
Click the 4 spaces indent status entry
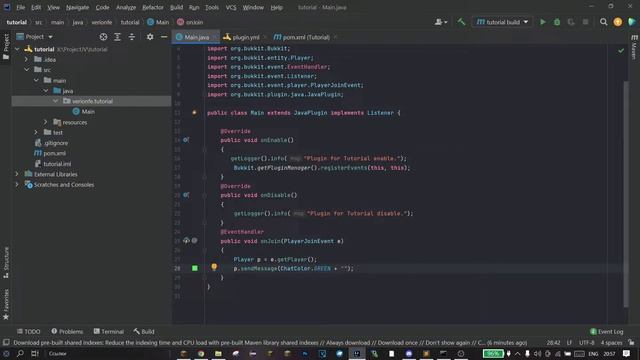(611, 342)
